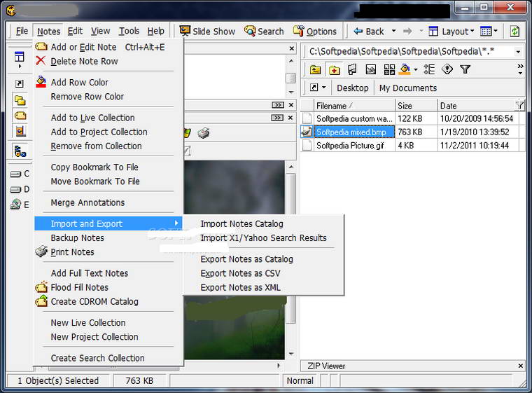This screenshot has width=532, height=393.
Task: Open the View menu
Action: (100, 31)
